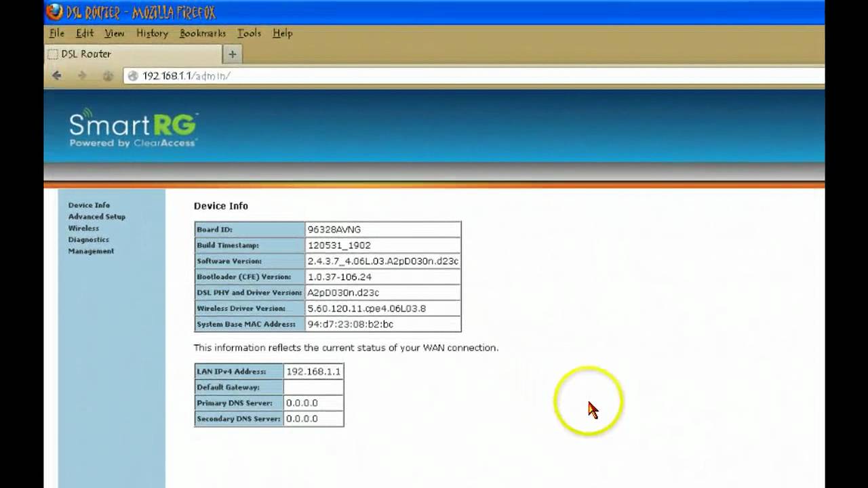Focus the address bar showing 192.168.1.1/admin/
The width and height of the screenshot is (868, 488).
click(x=473, y=76)
